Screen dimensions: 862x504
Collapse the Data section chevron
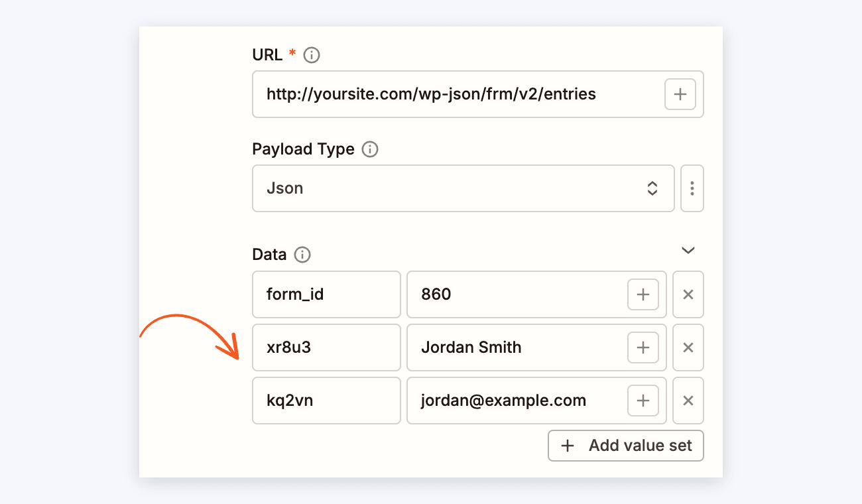(x=688, y=250)
